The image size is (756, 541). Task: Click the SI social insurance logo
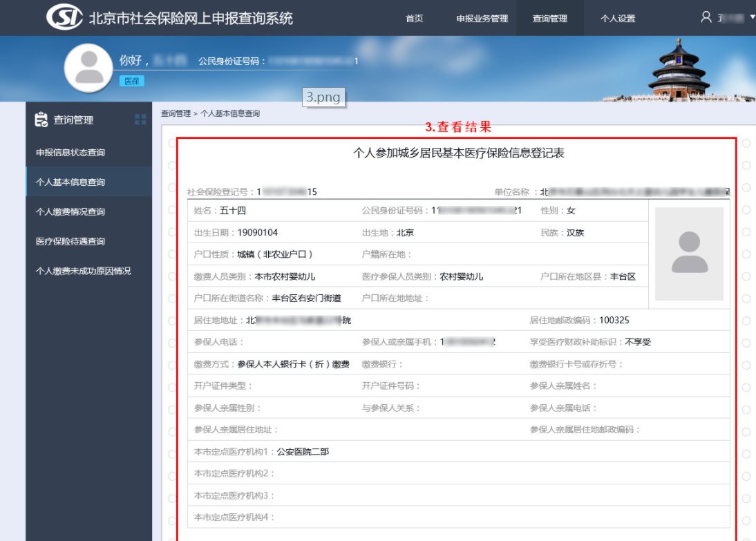tap(64, 17)
